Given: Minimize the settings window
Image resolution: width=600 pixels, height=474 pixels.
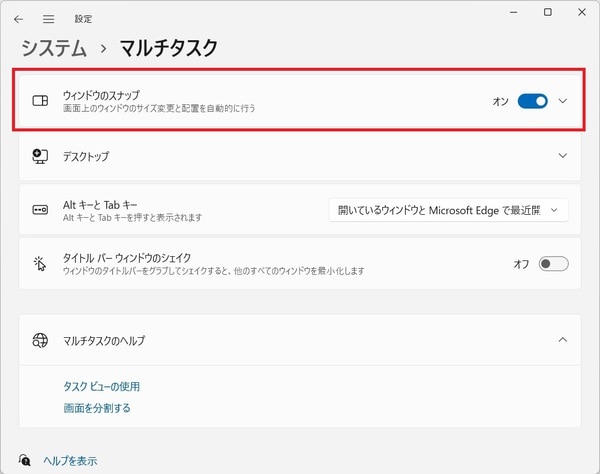Looking at the screenshot, I should point(513,12).
